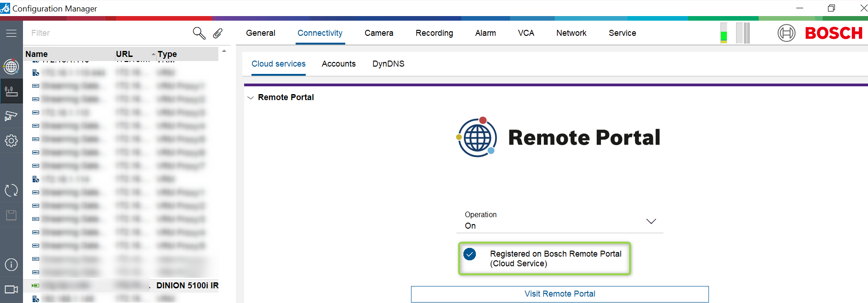
Task: Click the device list scroll-up arrow
Action: click(224, 51)
